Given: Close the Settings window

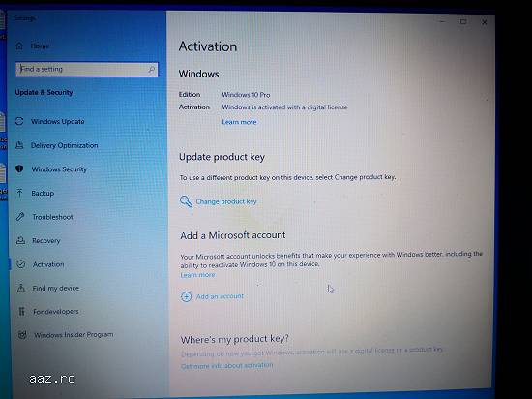Looking at the screenshot, I should 485,22.
